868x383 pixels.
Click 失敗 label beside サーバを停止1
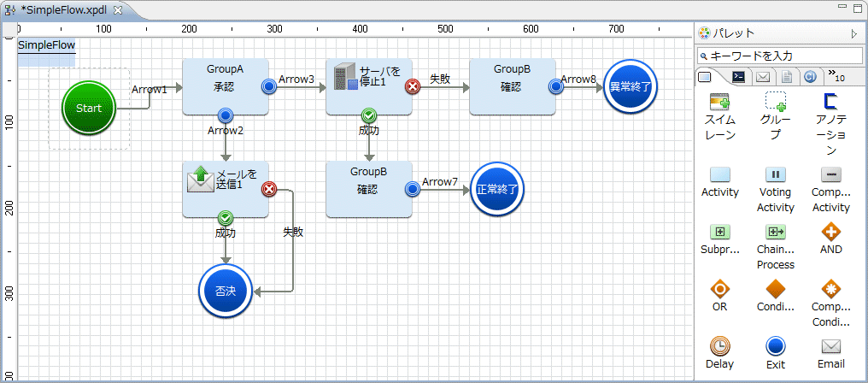pyautogui.click(x=440, y=79)
